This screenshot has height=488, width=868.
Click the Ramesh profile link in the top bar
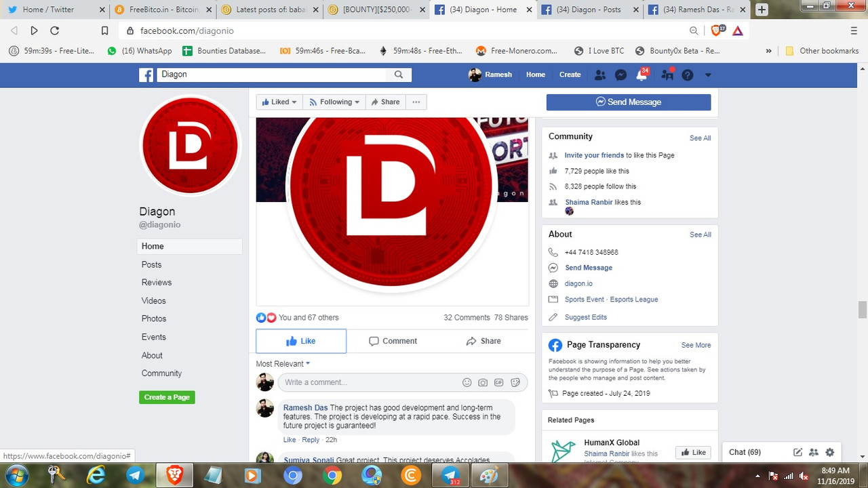(x=490, y=75)
